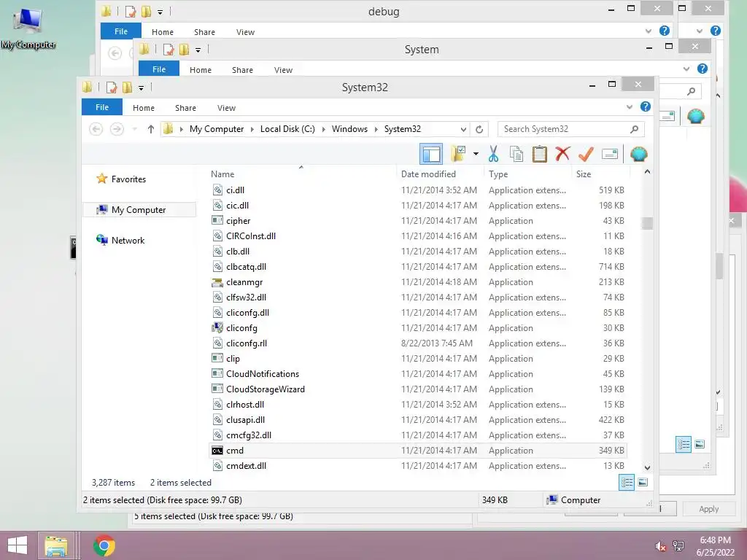Click Windows in the address breadcrumb

coord(349,129)
